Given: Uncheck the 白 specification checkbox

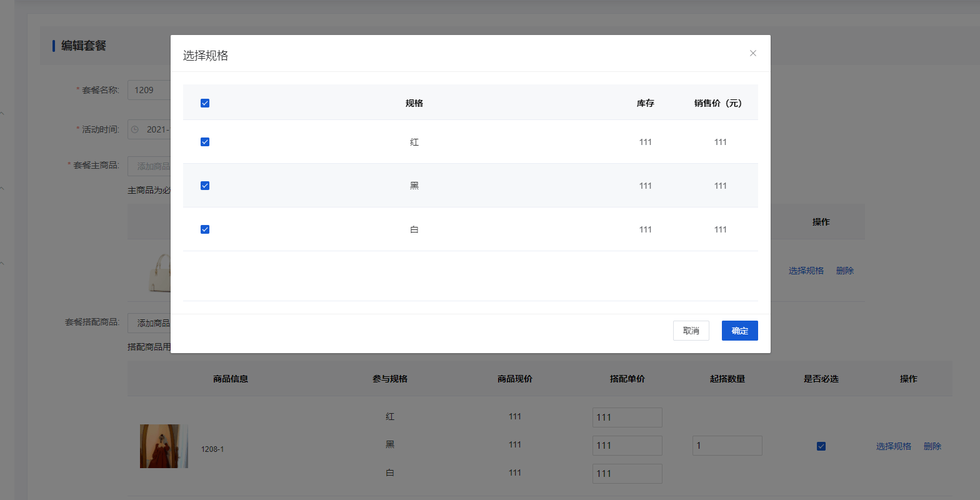Looking at the screenshot, I should (205, 229).
